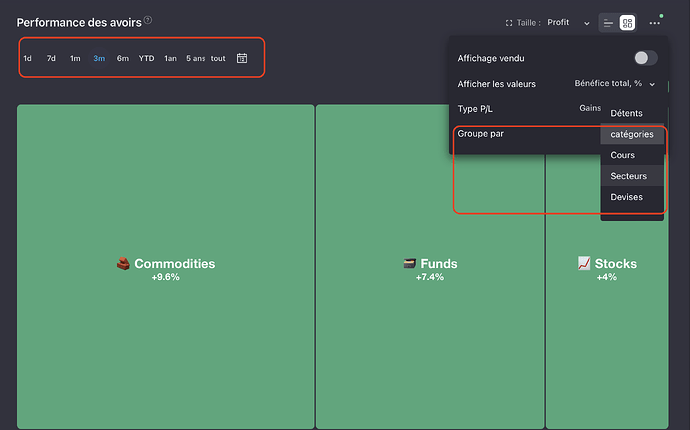Switch to the 5 ans period
The height and width of the screenshot is (430, 690).
(195, 58)
